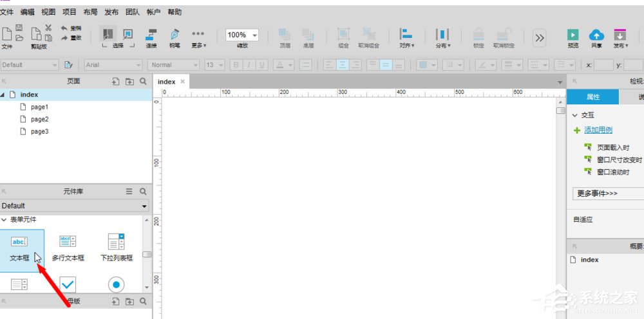
Task: Collapse the 表单元件 section
Action: (4, 220)
